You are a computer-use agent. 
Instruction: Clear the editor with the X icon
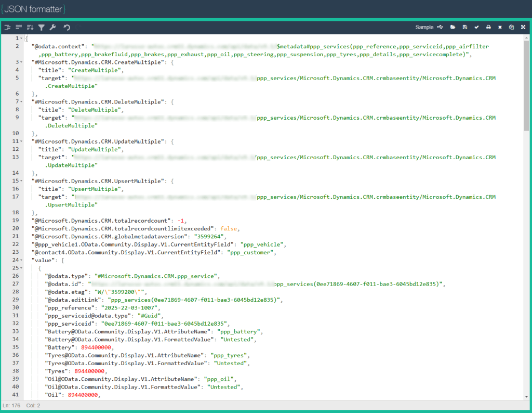pos(500,27)
